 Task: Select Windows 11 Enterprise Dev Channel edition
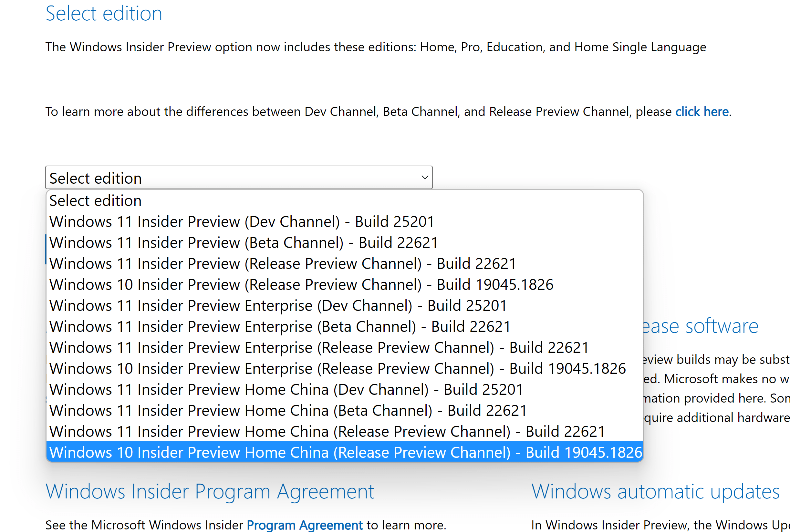pos(278,305)
